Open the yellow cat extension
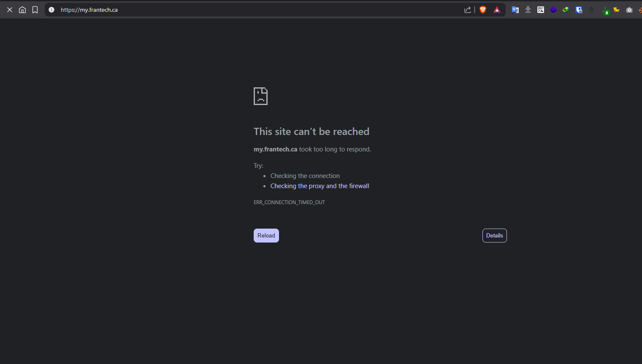This screenshot has width=642, height=364. 617,10
